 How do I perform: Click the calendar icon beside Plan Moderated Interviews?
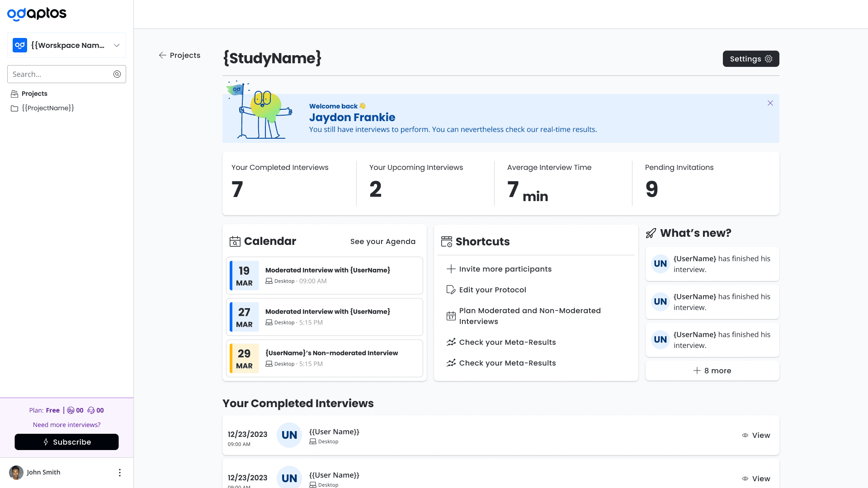[451, 316]
